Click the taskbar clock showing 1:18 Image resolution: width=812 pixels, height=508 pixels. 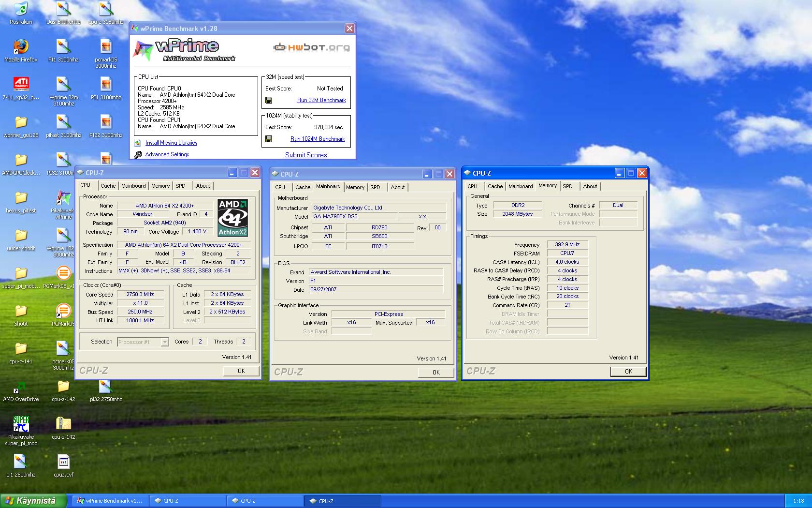(x=798, y=501)
